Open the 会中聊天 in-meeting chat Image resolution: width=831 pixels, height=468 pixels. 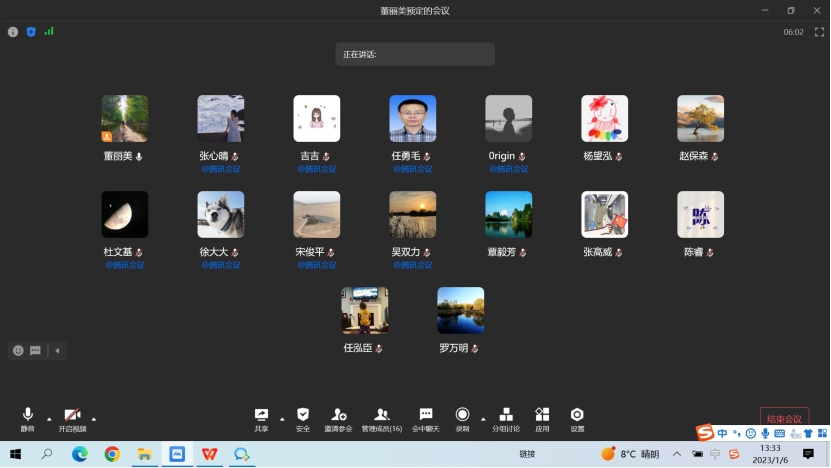click(426, 417)
